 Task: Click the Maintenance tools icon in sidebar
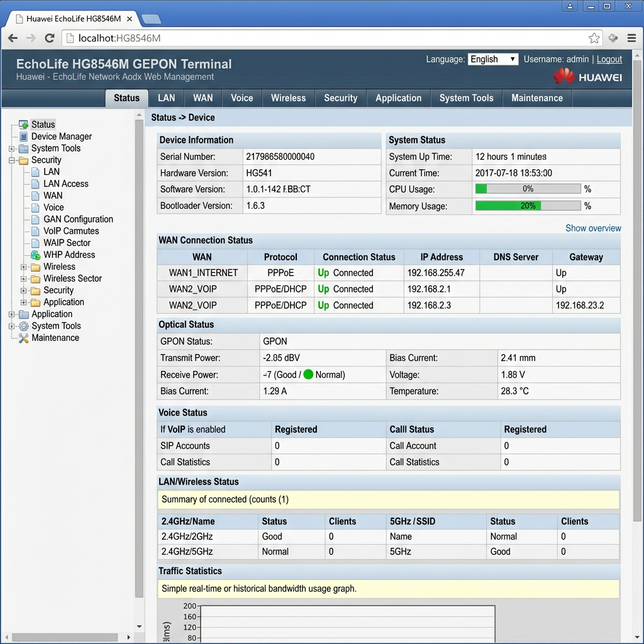23,338
